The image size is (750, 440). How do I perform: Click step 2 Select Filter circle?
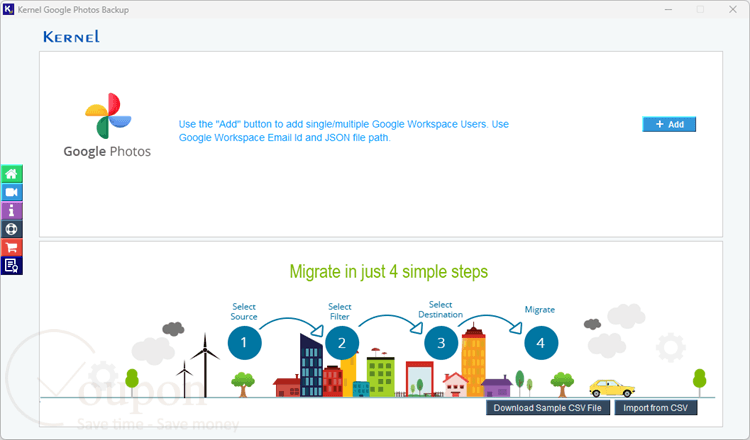click(x=342, y=343)
